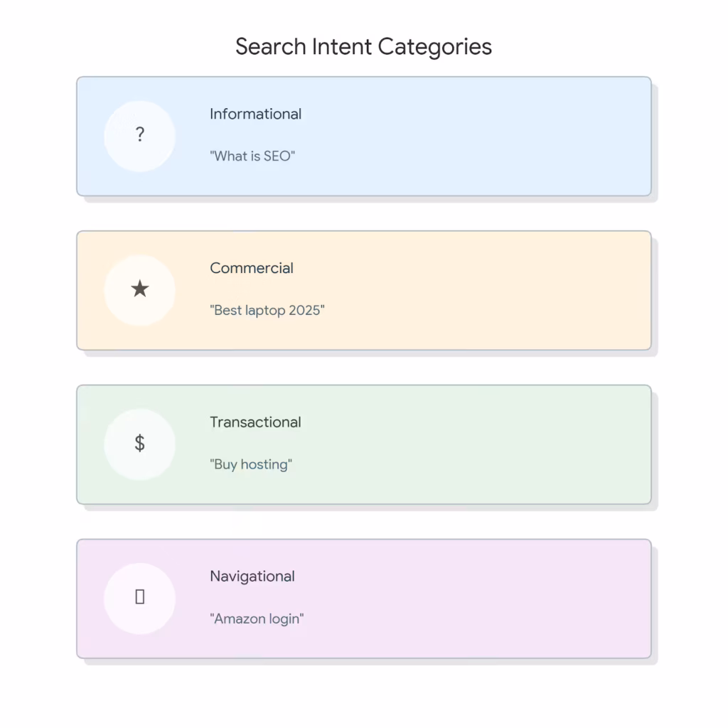The height and width of the screenshot is (728, 728).
Task: Click the dollar sign icon
Action: (140, 443)
